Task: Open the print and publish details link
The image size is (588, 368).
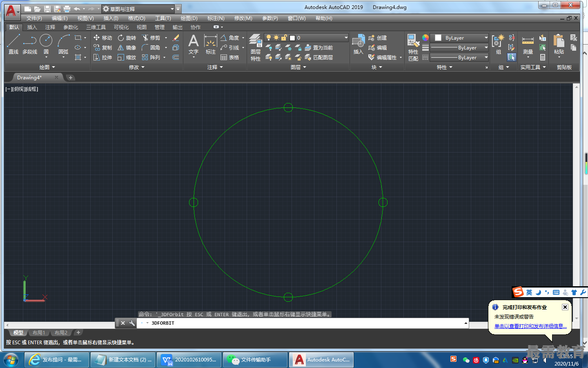Action: 530,326
